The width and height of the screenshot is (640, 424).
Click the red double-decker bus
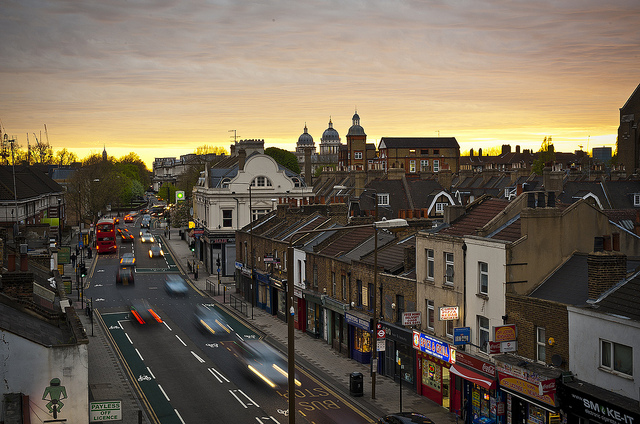click(105, 236)
